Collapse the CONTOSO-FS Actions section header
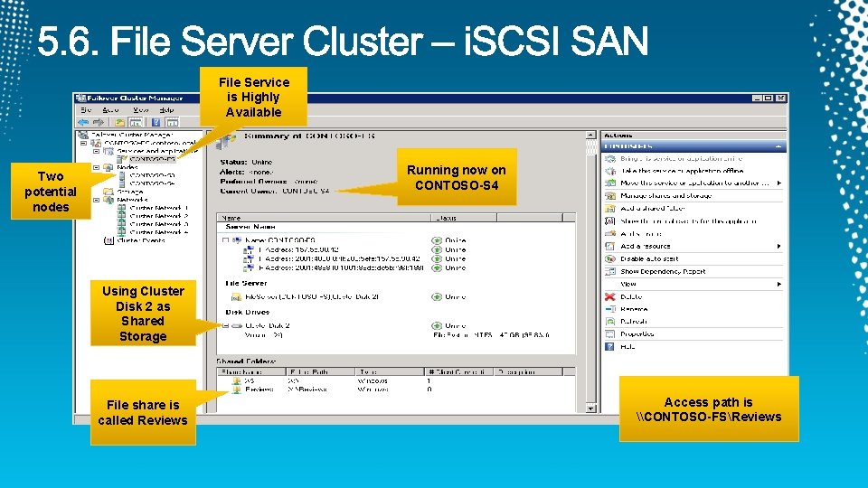This screenshot has height=488, width=868. coord(778,146)
